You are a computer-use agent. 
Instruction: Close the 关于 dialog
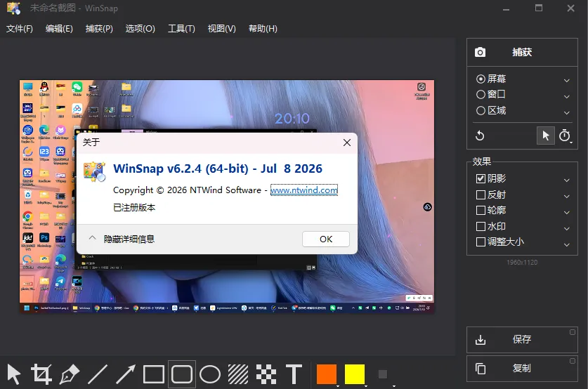pos(347,143)
